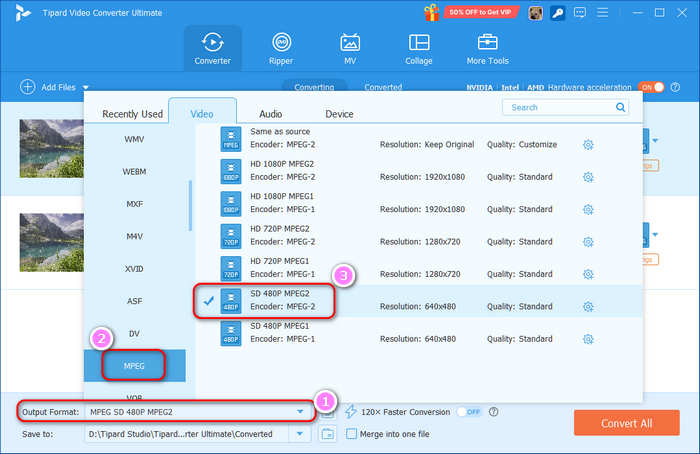The height and width of the screenshot is (454, 700).
Task: Open the Ripper module
Action: click(281, 49)
